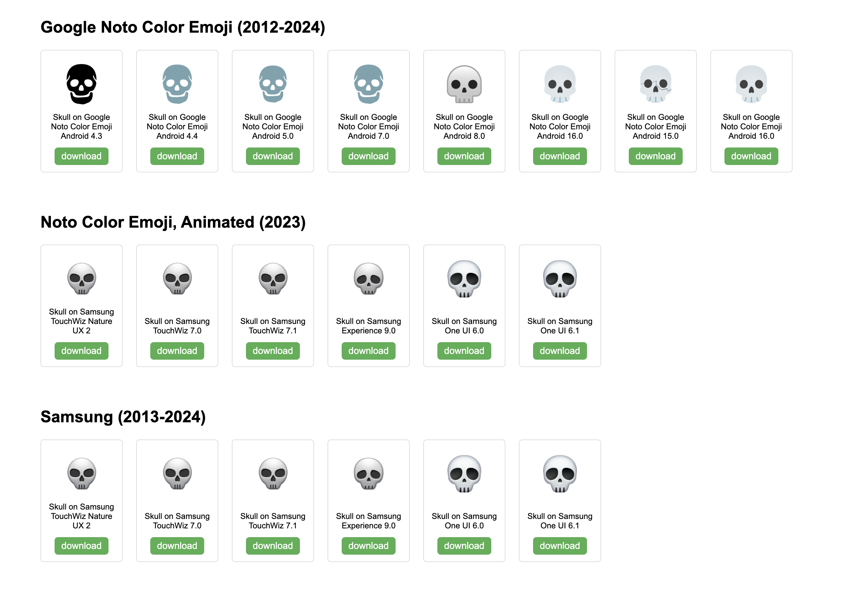Click the cracked skull emoji for Android 15.0

pos(655,84)
